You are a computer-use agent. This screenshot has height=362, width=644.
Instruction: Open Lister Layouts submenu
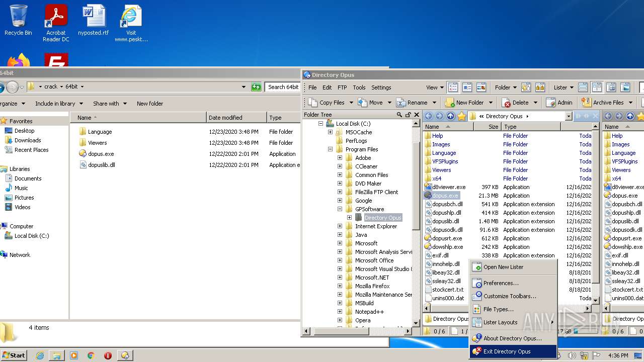[x=513, y=322]
